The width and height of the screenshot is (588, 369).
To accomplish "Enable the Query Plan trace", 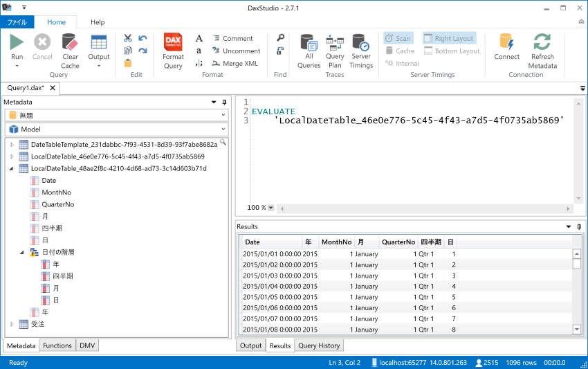I will [x=335, y=51].
